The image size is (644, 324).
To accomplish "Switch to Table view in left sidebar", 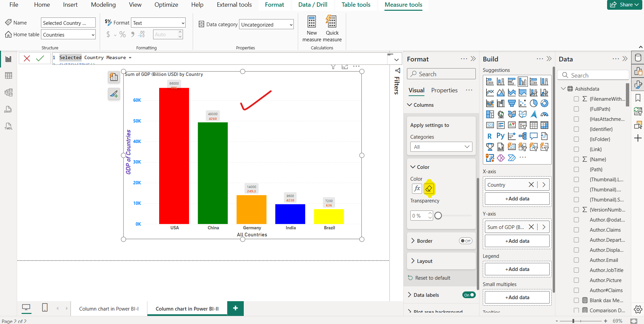I will (8, 75).
